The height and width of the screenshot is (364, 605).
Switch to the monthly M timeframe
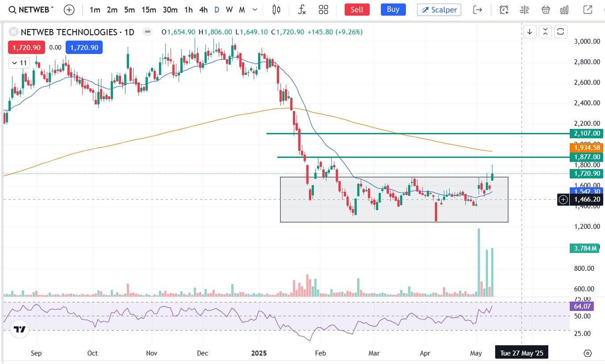[242, 9]
